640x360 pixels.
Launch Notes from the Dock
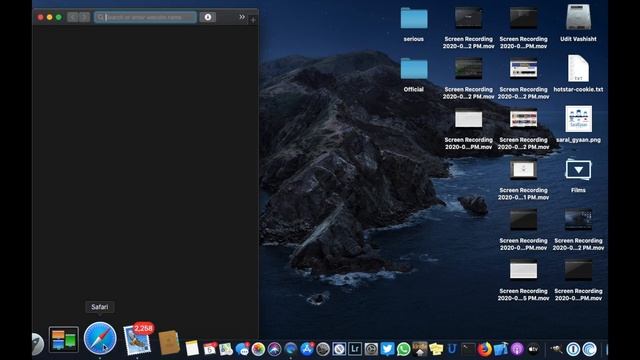(x=192, y=349)
